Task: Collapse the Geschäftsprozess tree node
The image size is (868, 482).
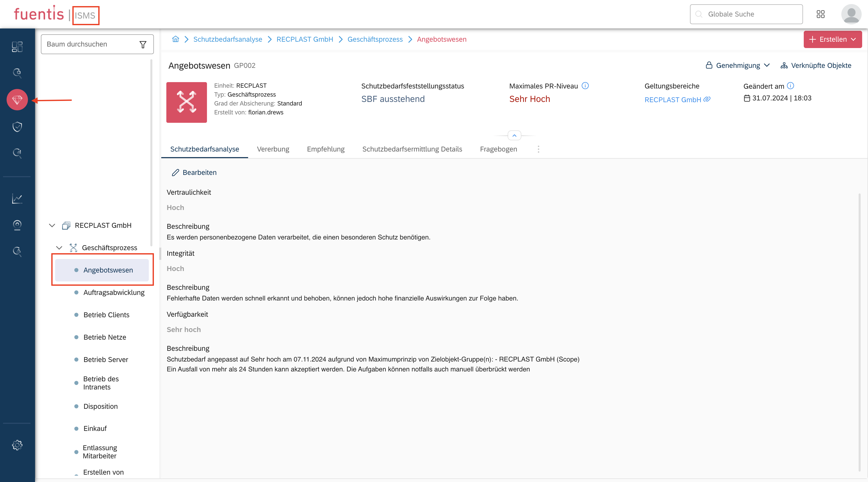Action: coord(59,248)
